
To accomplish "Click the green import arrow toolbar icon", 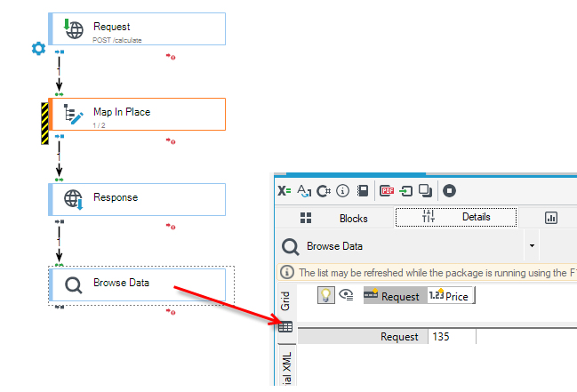I will [406, 190].
